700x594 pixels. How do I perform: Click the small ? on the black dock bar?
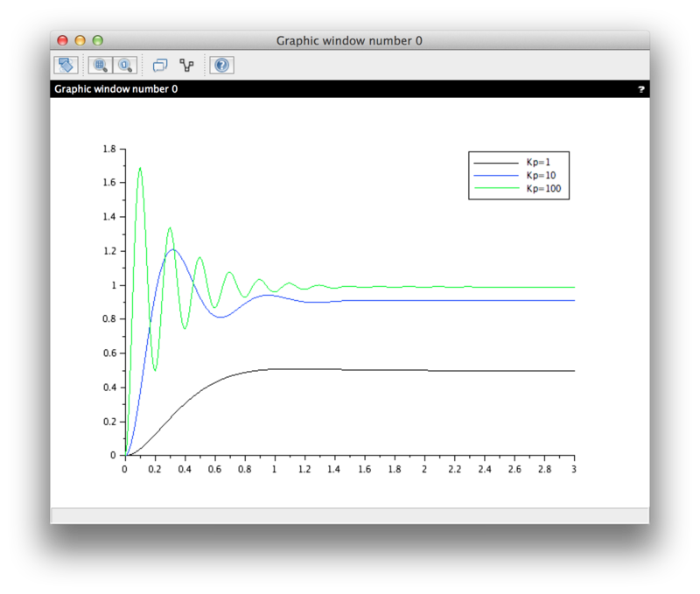coord(641,89)
